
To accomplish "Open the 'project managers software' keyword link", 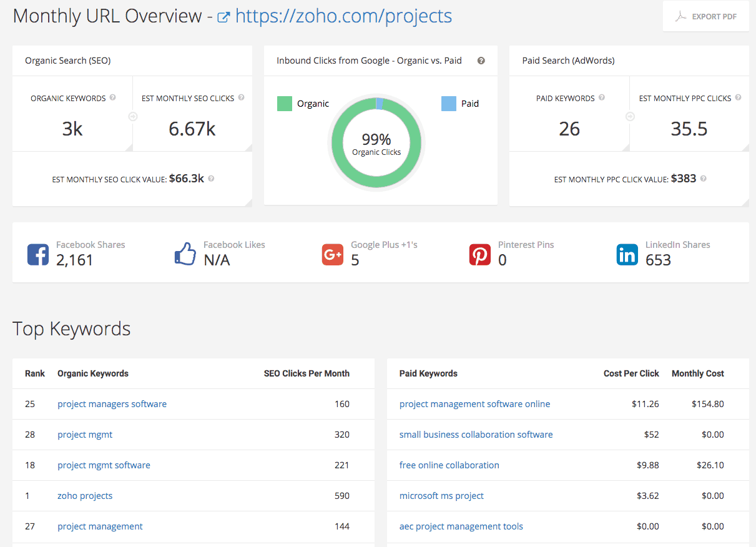I will tap(112, 404).
